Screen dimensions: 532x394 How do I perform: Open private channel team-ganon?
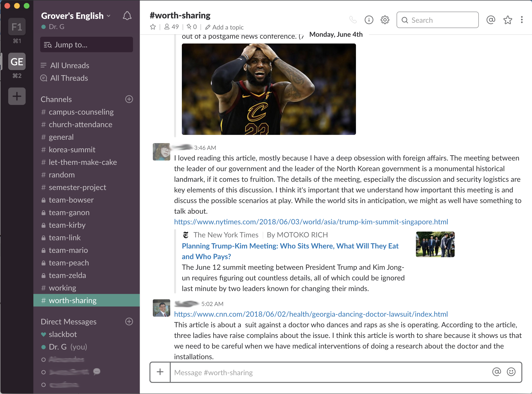click(x=87, y=212)
